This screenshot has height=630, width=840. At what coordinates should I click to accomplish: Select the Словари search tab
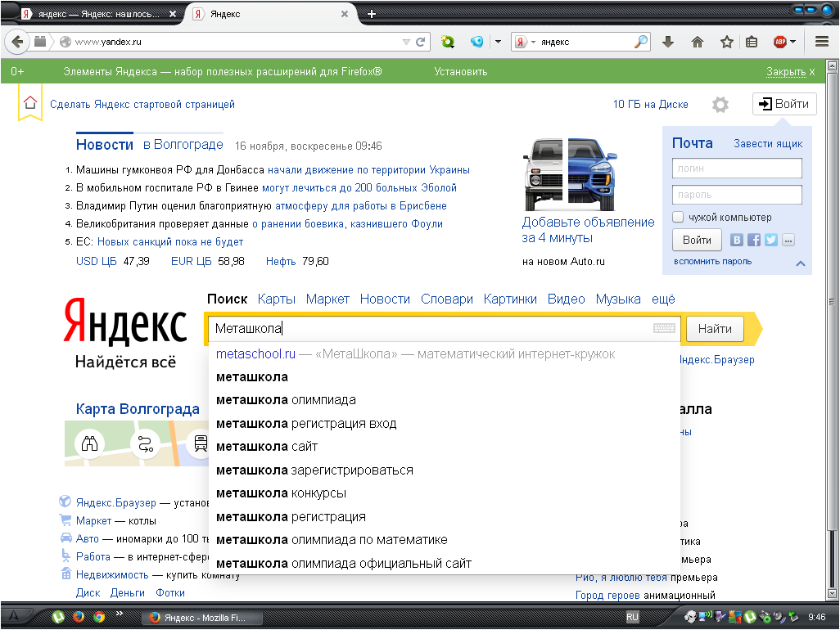pos(447,299)
